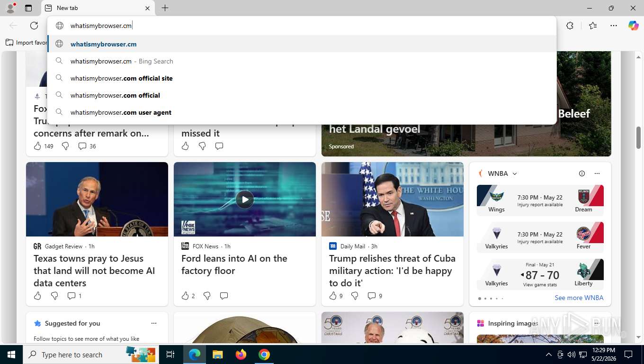Open the notification center icon

[628, 355]
